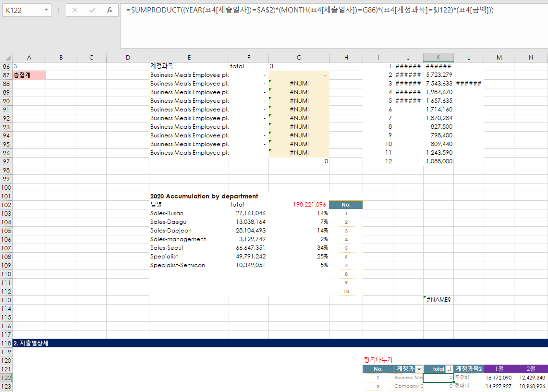Click the purple 1월 header
Screen dimensions: 548x392
(499, 369)
